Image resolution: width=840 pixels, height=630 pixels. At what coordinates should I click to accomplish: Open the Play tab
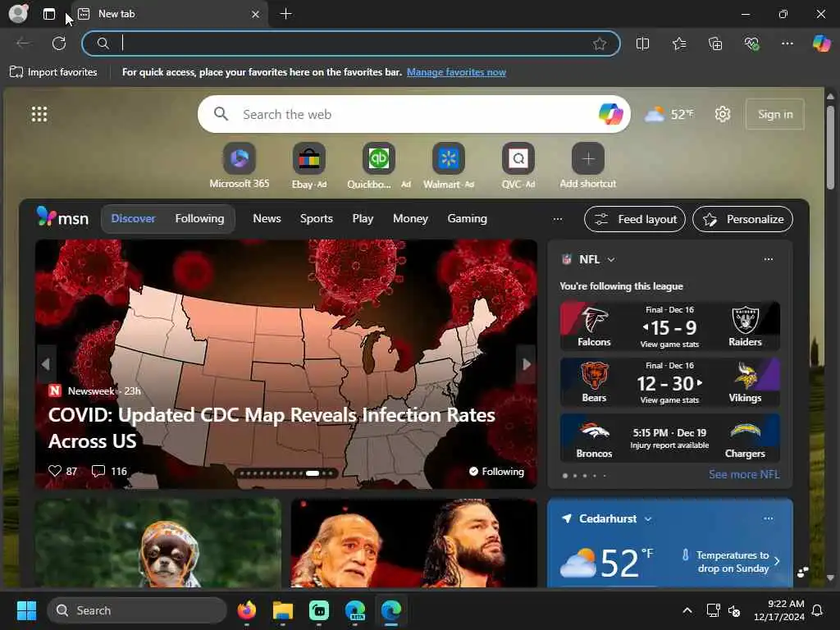363,218
